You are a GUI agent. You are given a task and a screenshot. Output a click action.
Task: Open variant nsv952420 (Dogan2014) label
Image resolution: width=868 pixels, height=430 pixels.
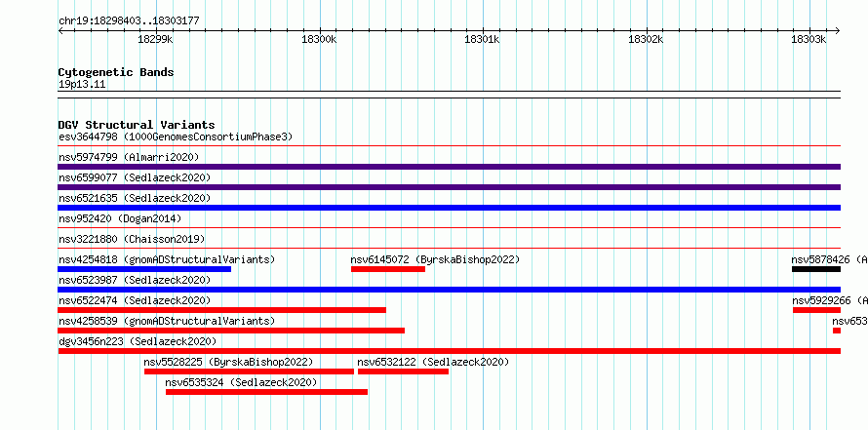[x=120, y=218]
